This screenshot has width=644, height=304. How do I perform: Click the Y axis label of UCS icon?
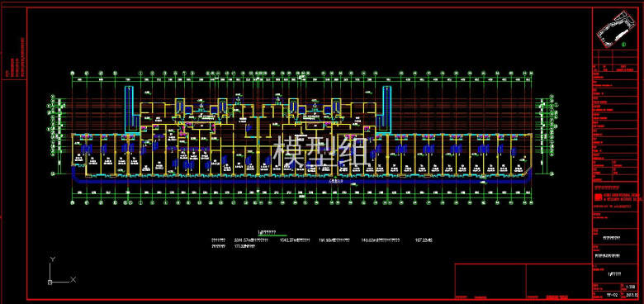52,259
